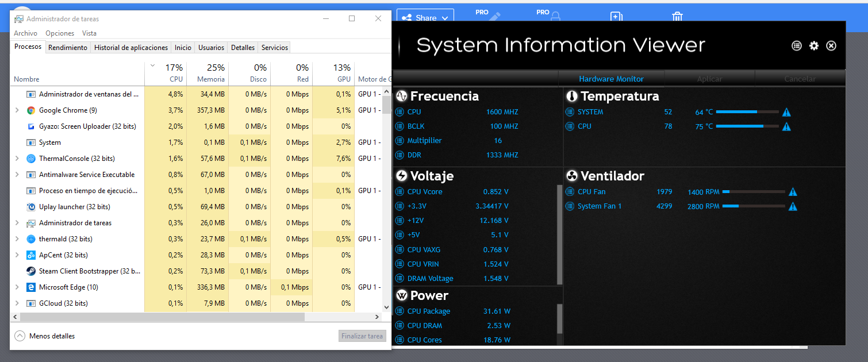The width and height of the screenshot is (868, 362).
Task: Open the Vista menu
Action: [x=89, y=33]
